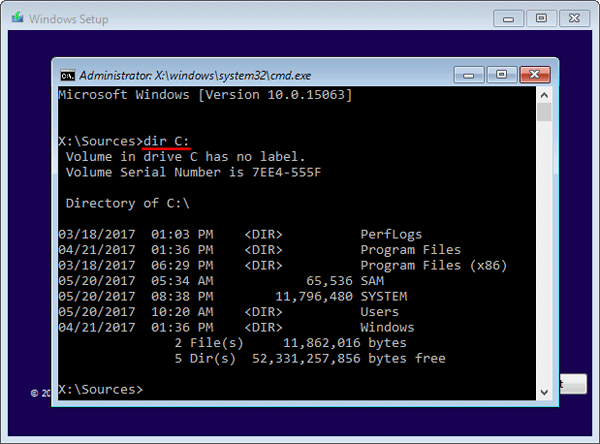The image size is (600, 444).
Task: Maximize the Windows Setup window
Action: 540,18
